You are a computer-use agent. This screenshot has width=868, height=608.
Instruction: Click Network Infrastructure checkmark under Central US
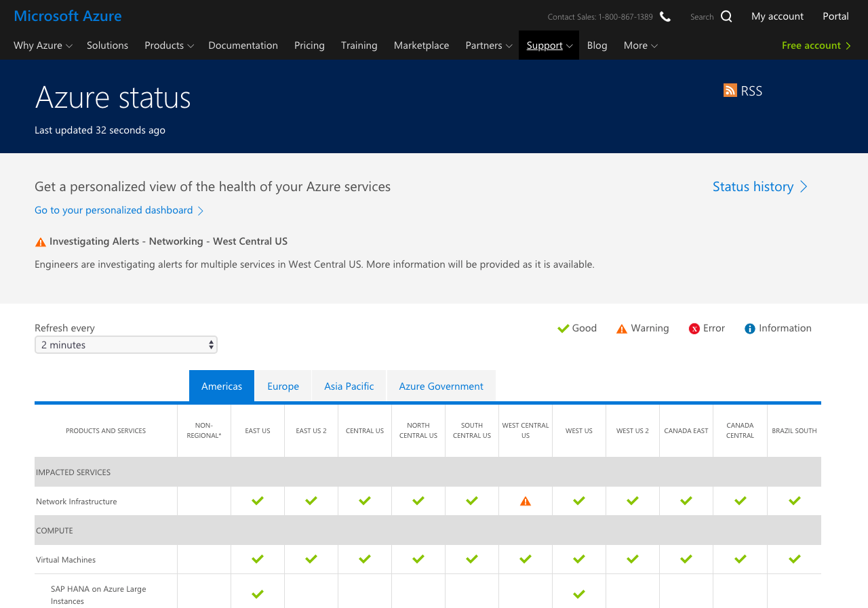365,501
